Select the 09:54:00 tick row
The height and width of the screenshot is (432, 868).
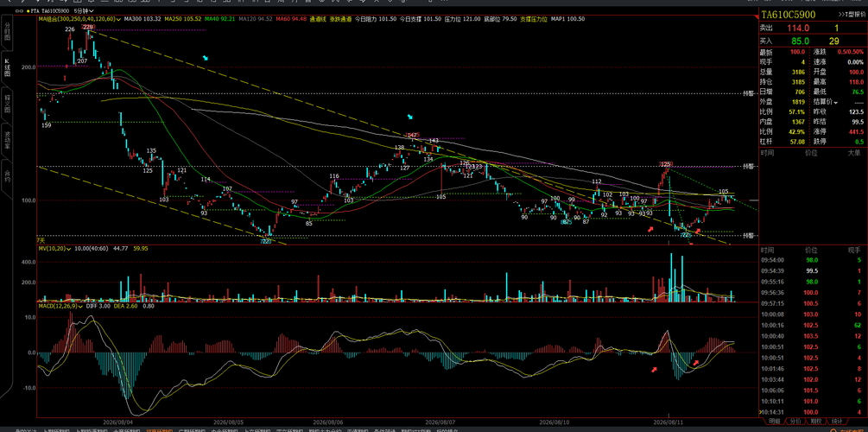click(812, 260)
